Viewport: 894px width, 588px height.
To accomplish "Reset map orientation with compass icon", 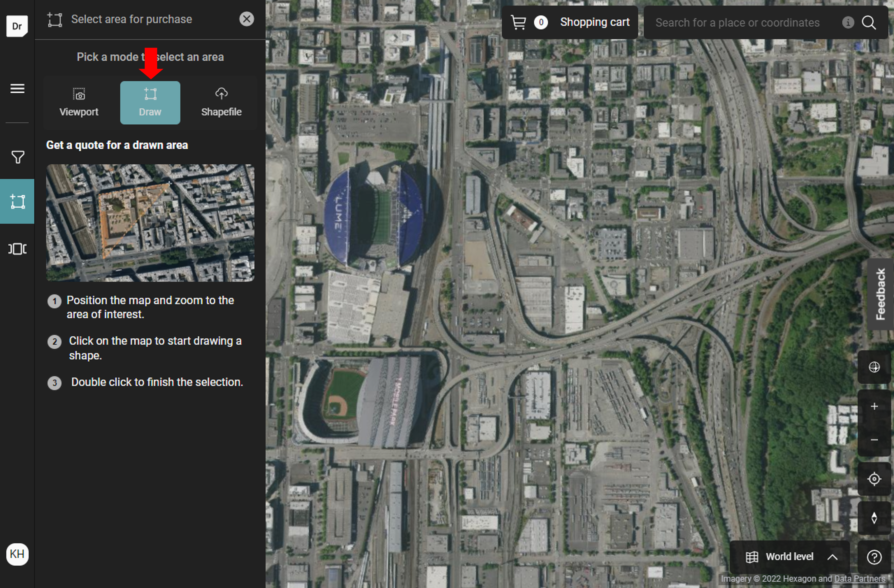I will tap(874, 518).
